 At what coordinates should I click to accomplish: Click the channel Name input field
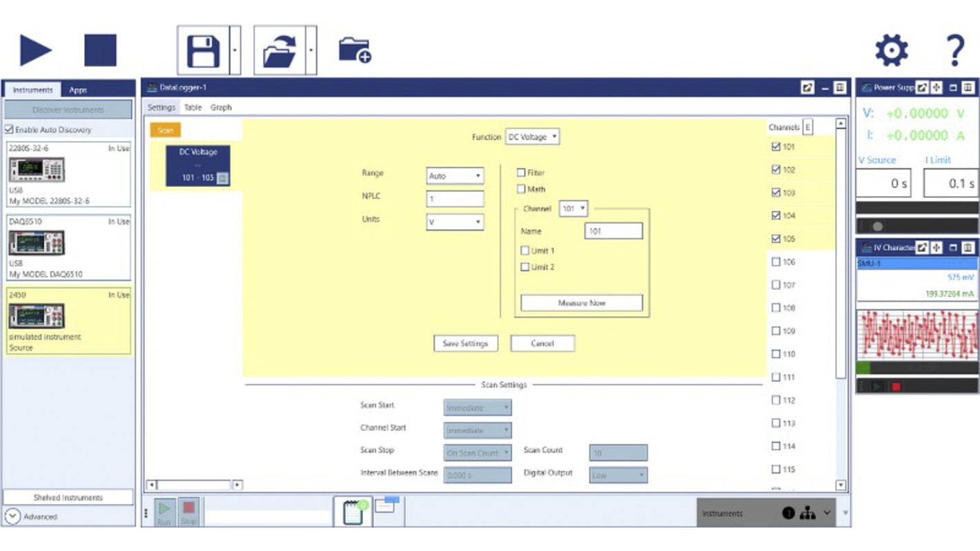614,231
